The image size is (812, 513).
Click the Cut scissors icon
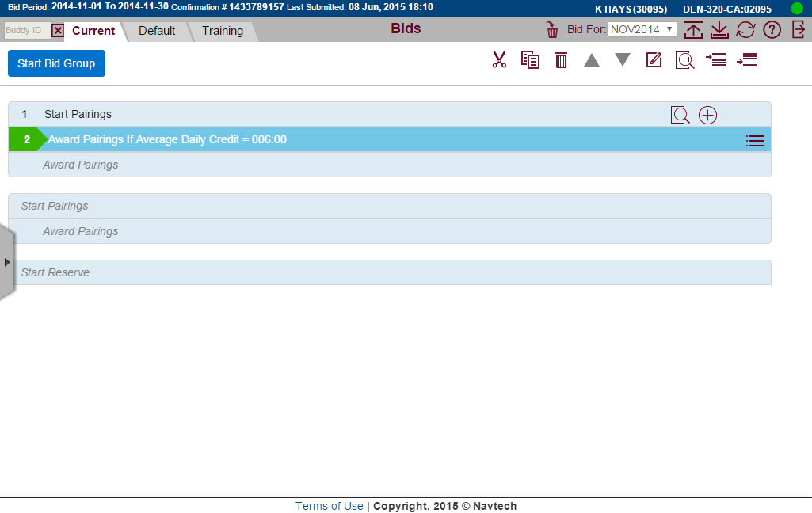(499, 59)
